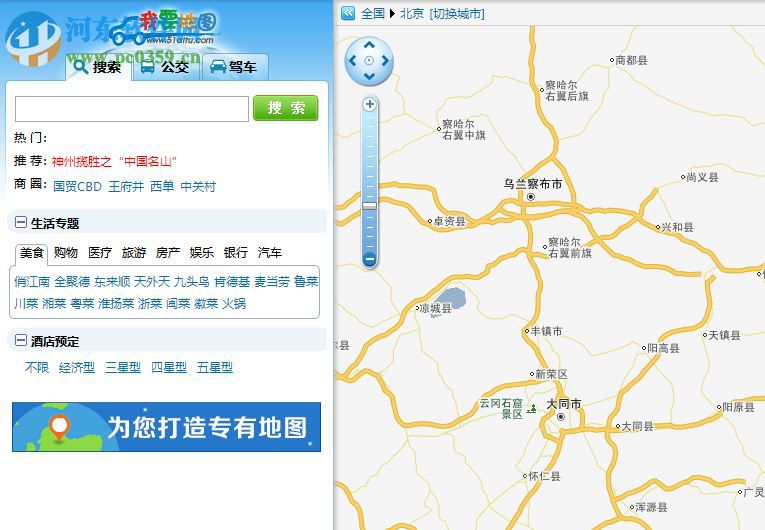Open the 我要地图 logo in the header
Screen dimensions: 765x530
pos(165,28)
